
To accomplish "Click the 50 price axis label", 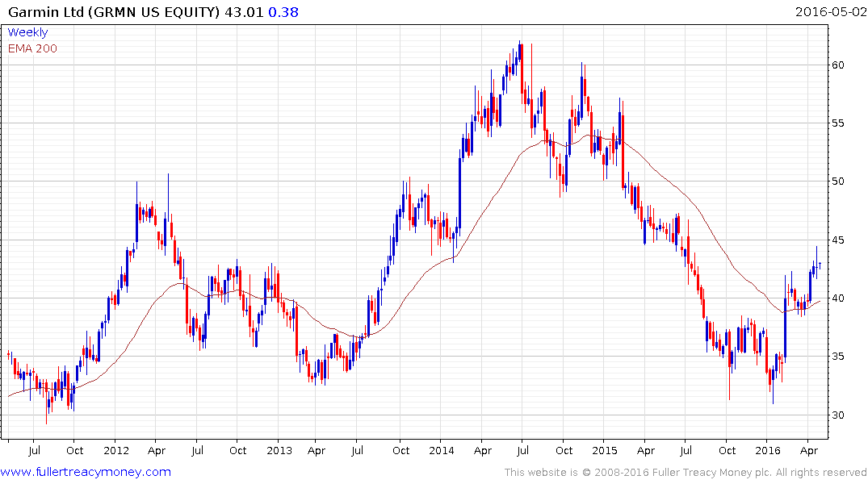I will (838, 181).
